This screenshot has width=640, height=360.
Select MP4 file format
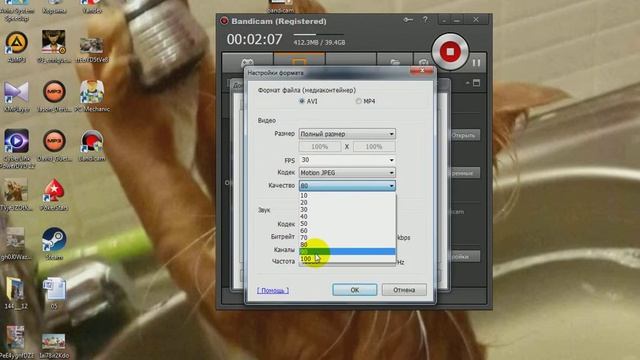click(365, 101)
